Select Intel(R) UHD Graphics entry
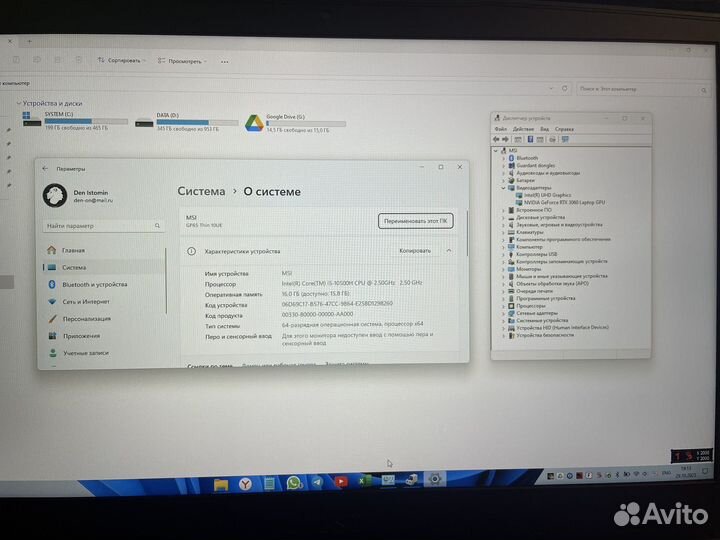Screen dimensions: 720x540 pyautogui.click(x=547, y=195)
